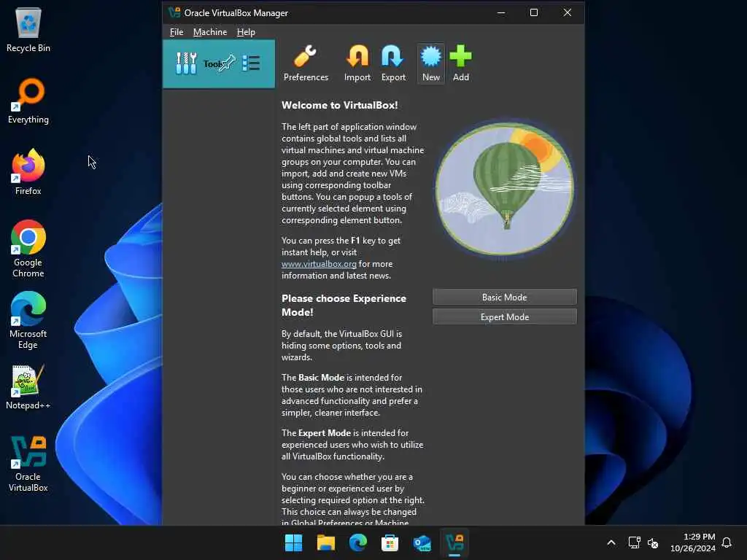Click the balloon illustration in welcome pane
747x560 pixels.
point(505,189)
